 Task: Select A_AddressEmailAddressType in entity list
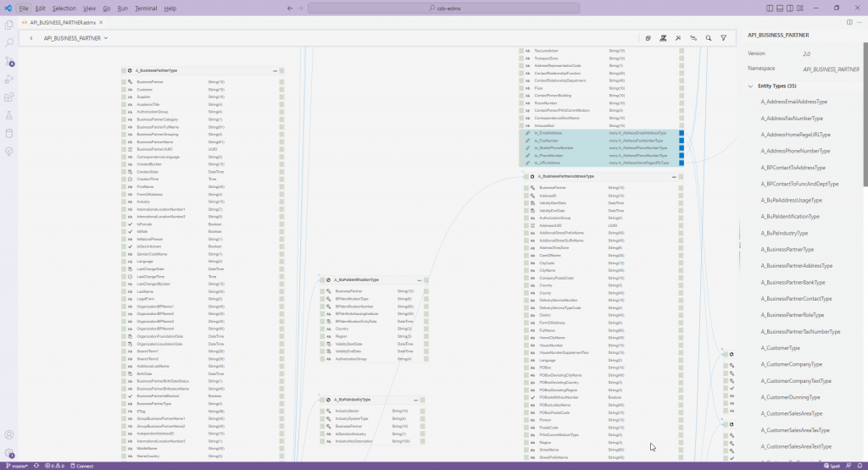point(793,102)
